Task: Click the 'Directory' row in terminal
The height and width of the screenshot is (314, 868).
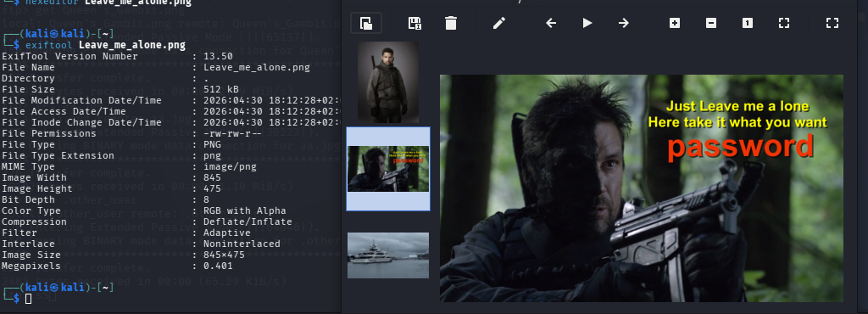Action: coord(105,79)
